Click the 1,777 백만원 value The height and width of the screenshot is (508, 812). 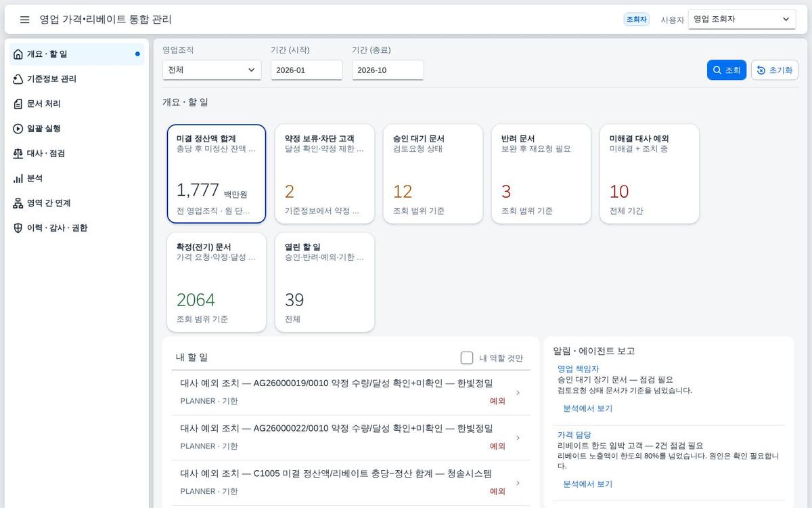(212, 190)
